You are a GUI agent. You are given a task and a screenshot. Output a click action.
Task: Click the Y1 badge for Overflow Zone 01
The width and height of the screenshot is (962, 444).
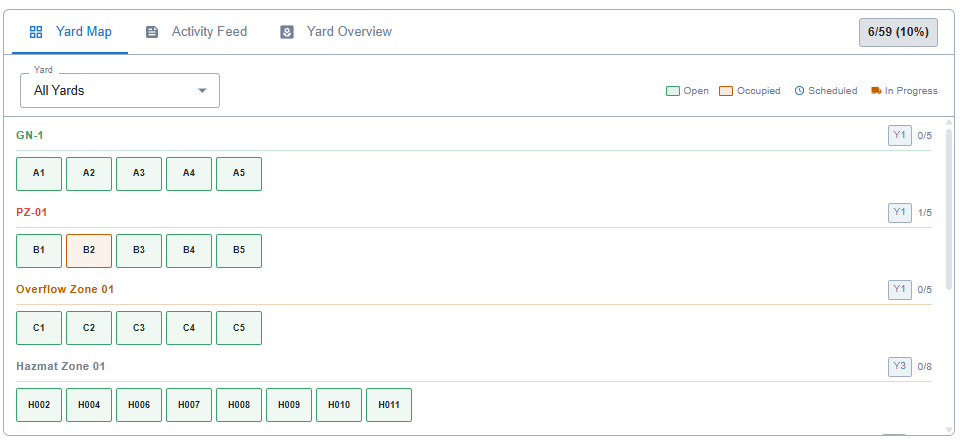point(899,289)
